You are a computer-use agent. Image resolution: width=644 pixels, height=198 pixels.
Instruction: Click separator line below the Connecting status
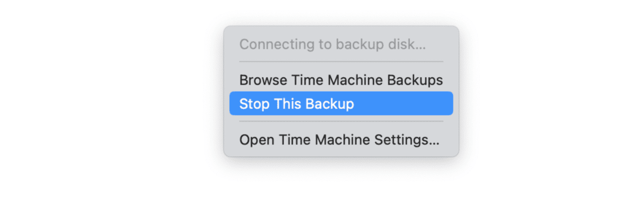[x=341, y=61]
